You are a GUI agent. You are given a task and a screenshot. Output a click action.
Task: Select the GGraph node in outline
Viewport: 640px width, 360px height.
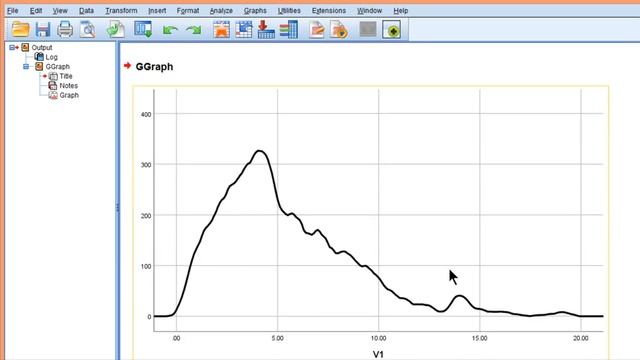(x=57, y=67)
